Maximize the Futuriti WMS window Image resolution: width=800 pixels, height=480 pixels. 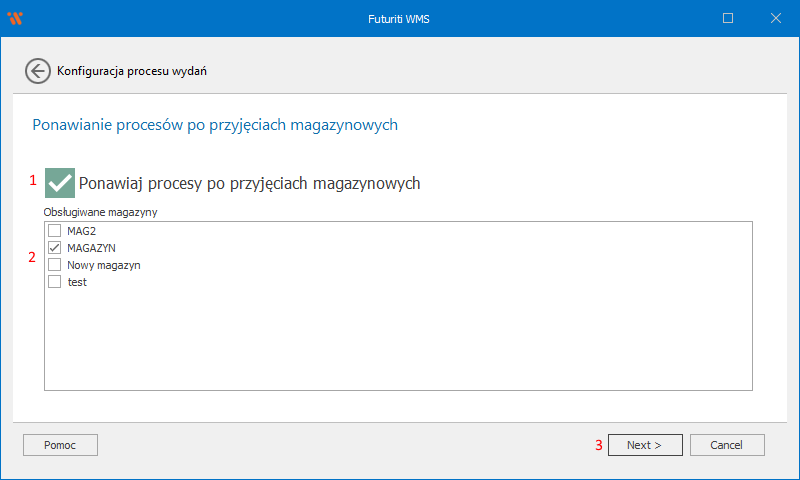point(728,18)
